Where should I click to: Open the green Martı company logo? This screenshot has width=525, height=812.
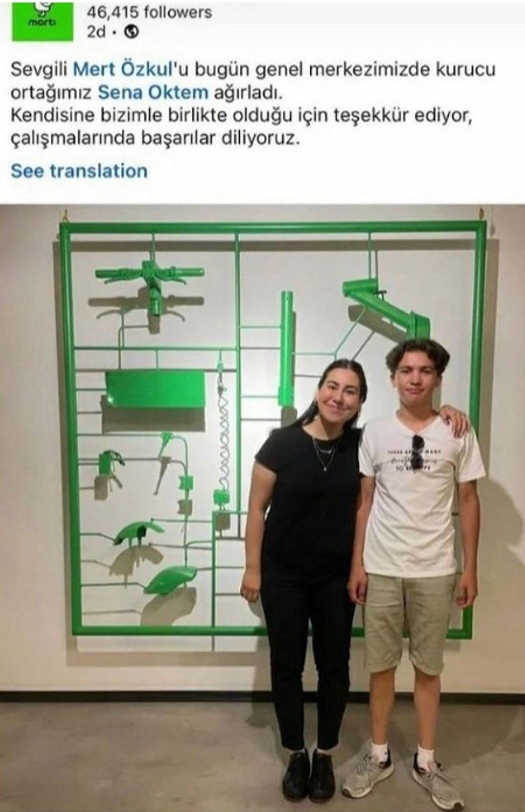click(x=42, y=20)
